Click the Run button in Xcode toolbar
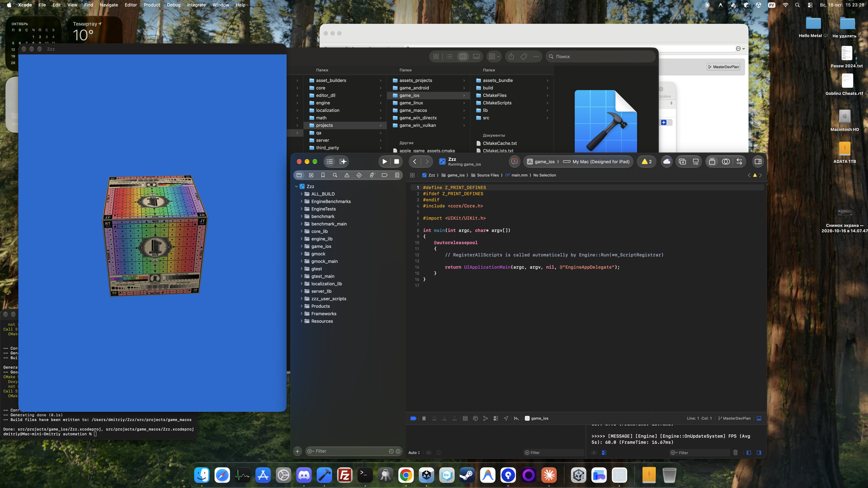Viewport: 868px width, 488px height. [x=384, y=162]
